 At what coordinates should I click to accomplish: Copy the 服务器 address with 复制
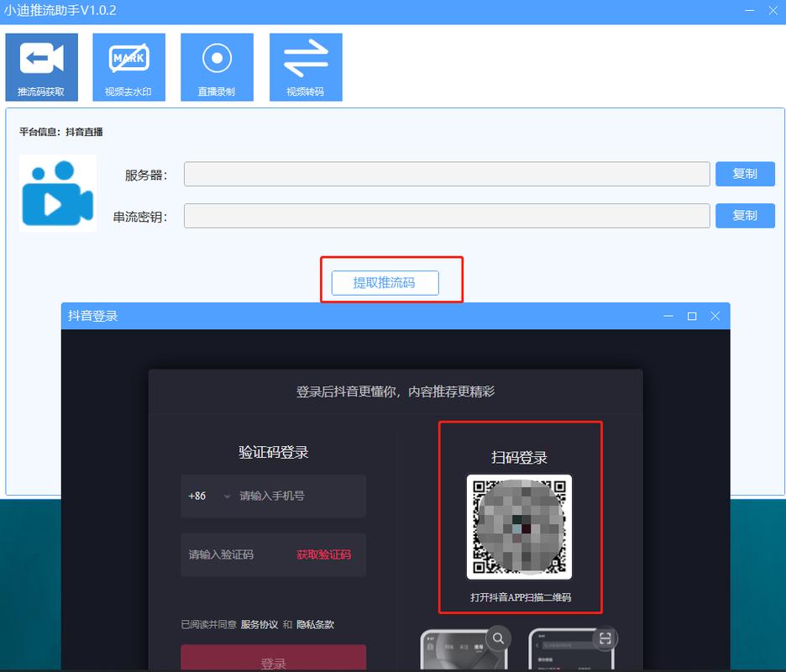click(x=745, y=174)
